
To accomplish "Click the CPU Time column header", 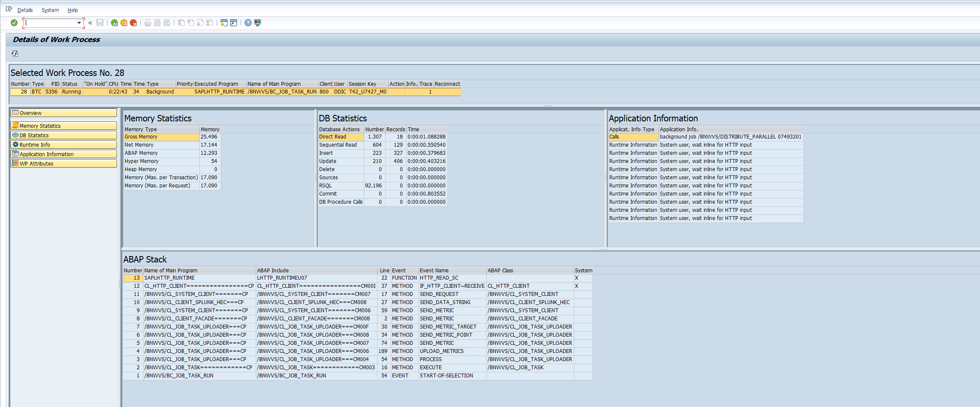I will [x=120, y=84].
